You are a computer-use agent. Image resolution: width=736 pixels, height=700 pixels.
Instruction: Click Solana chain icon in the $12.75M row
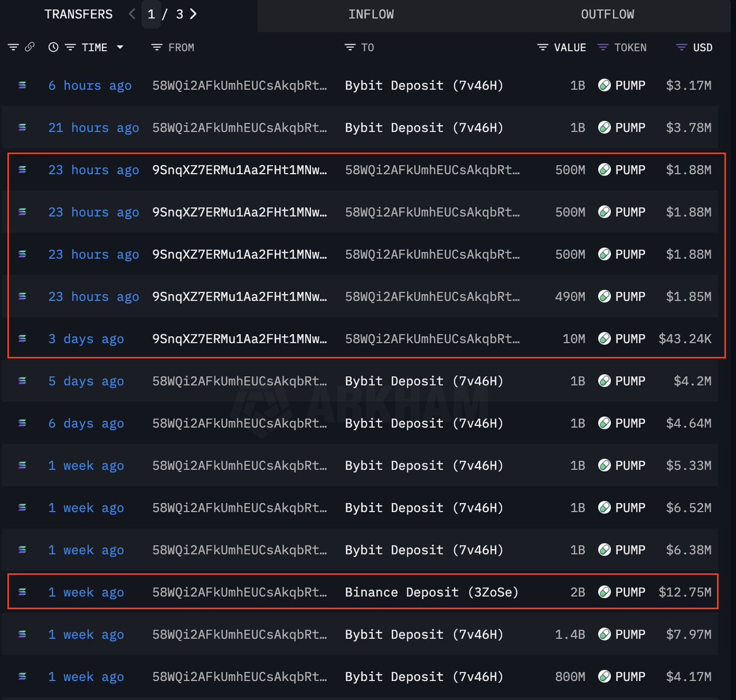pyautogui.click(x=23, y=592)
